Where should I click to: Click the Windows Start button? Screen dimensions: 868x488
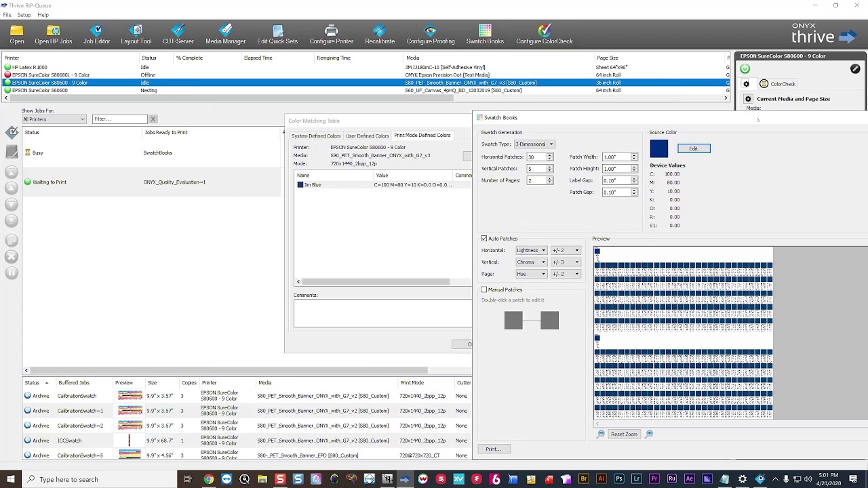click(x=11, y=479)
